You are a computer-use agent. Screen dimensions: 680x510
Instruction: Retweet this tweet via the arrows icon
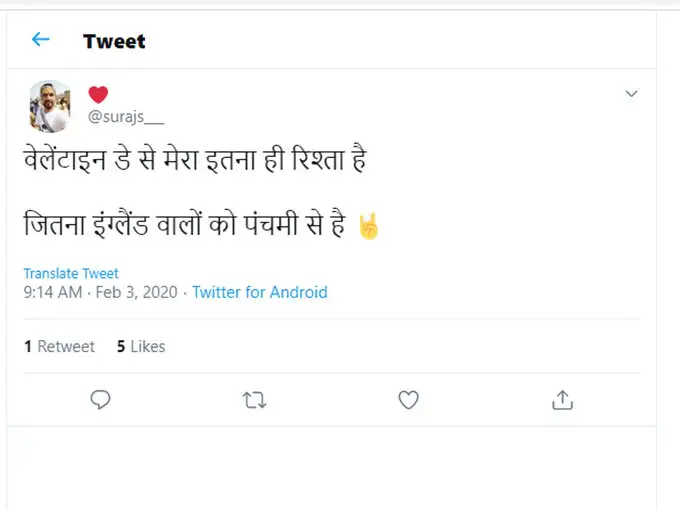254,400
